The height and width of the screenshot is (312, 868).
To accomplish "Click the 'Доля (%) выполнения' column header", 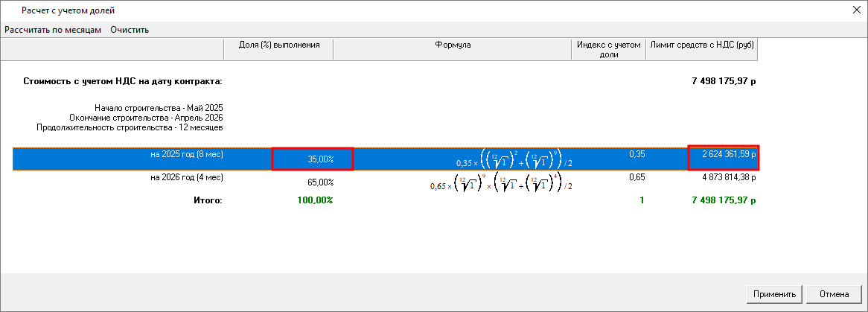I will (278, 45).
